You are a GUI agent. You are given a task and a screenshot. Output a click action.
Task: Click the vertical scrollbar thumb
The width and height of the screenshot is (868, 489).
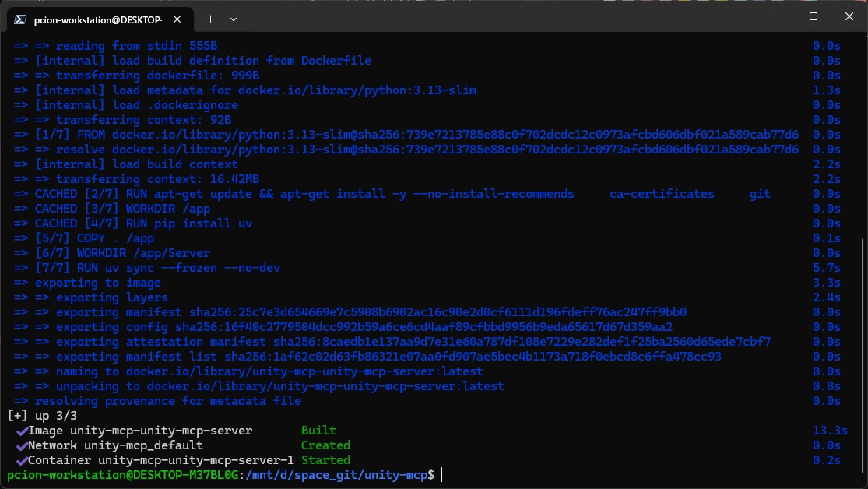[863, 350]
